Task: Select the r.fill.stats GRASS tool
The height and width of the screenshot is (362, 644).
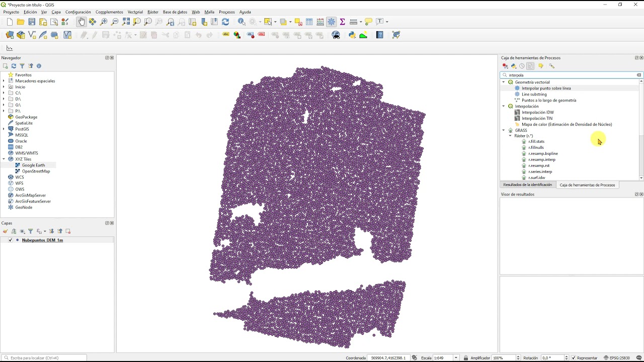Action: (536, 141)
